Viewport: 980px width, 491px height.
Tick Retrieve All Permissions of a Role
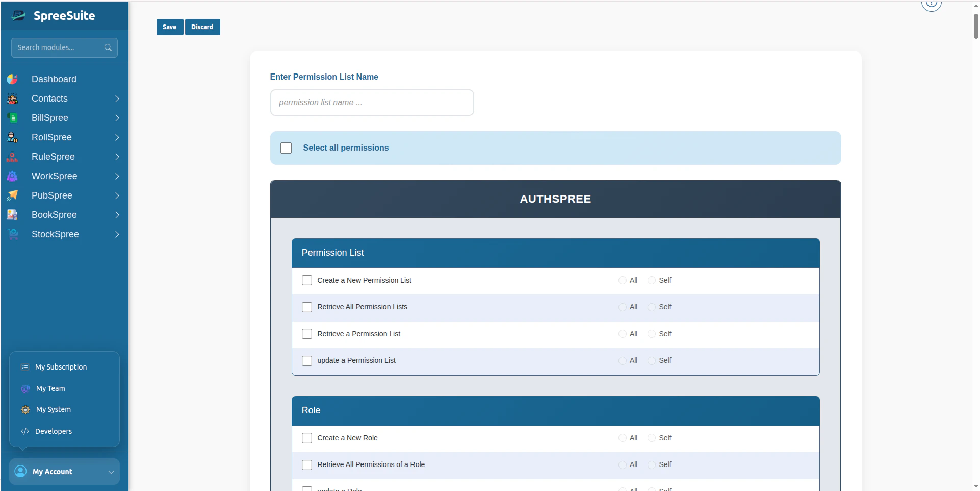point(307,465)
